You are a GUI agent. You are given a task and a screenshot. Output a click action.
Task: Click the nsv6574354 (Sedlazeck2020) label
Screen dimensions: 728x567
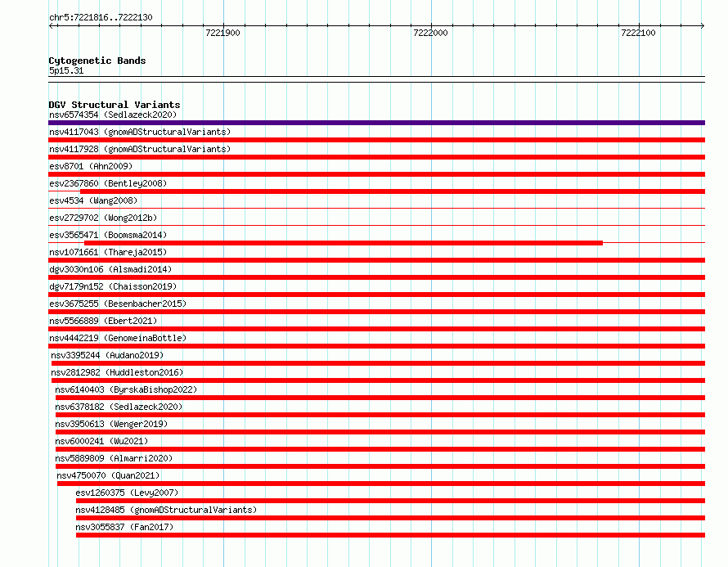tap(113, 115)
